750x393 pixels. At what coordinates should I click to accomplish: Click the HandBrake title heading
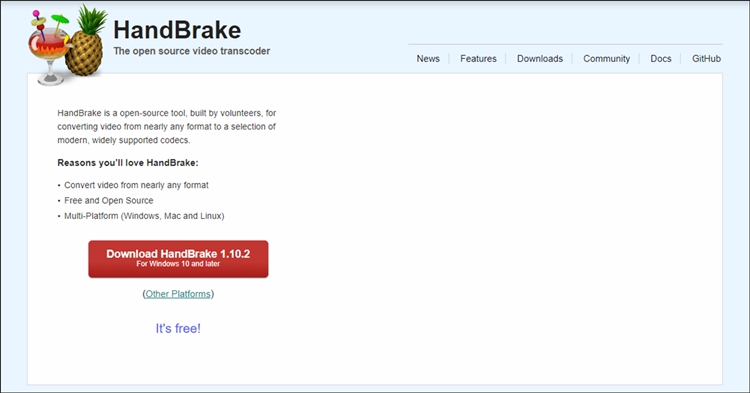(177, 30)
